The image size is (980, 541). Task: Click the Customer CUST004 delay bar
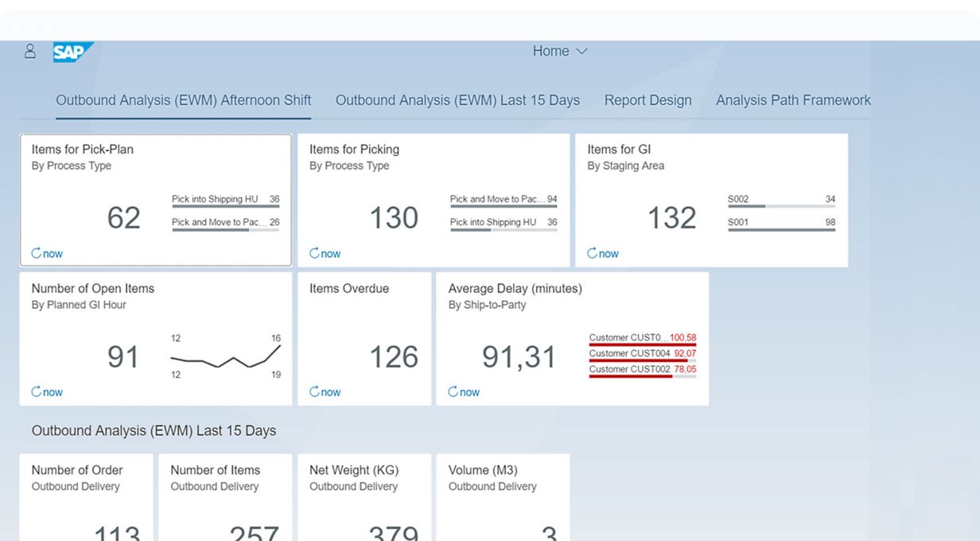tap(642, 355)
